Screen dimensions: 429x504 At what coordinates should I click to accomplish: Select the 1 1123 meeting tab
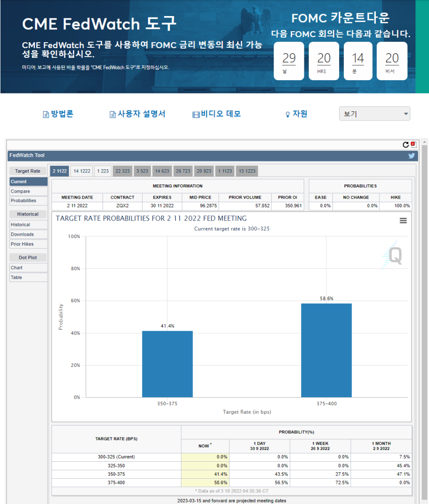[x=225, y=171]
